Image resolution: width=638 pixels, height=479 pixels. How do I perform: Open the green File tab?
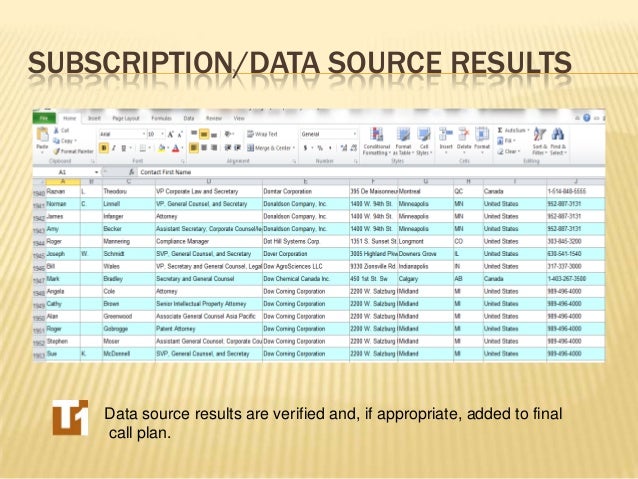(44, 118)
